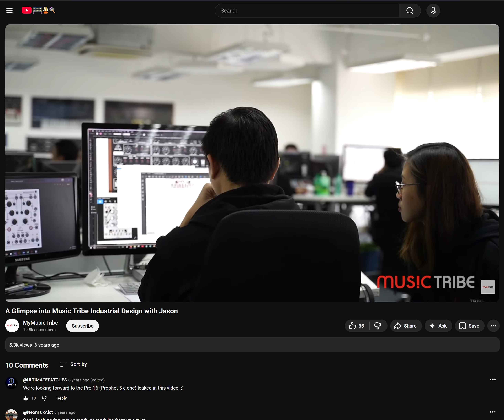Viewport: 504px width, 420px height.
Task: Click into the Search input field
Action: coord(307,10)
